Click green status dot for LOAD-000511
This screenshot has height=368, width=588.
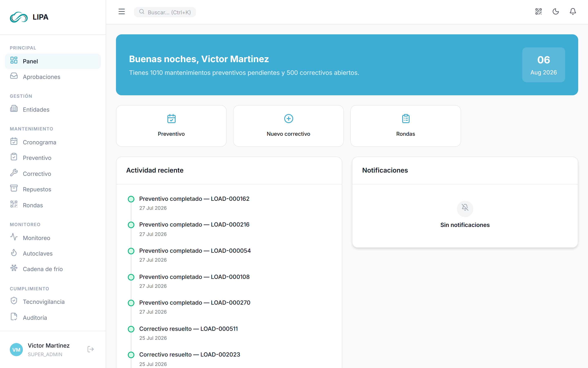click(131, 329)
